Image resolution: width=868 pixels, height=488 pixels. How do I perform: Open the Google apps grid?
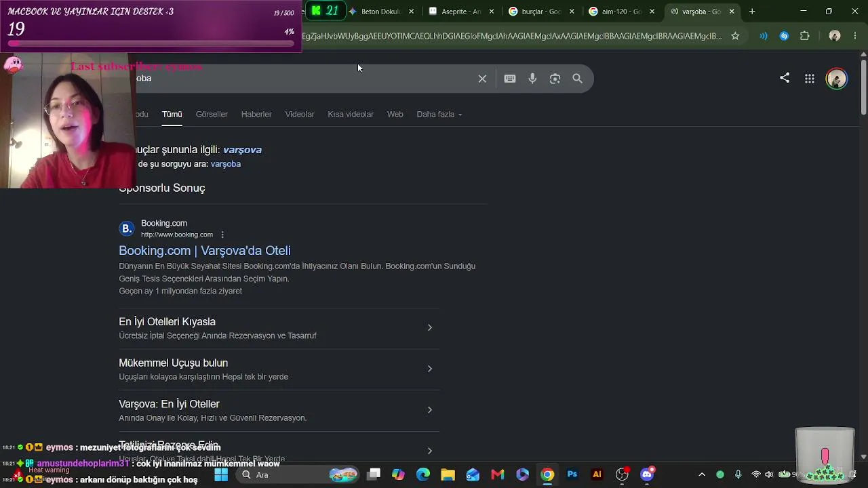click(x=810, y=79)
